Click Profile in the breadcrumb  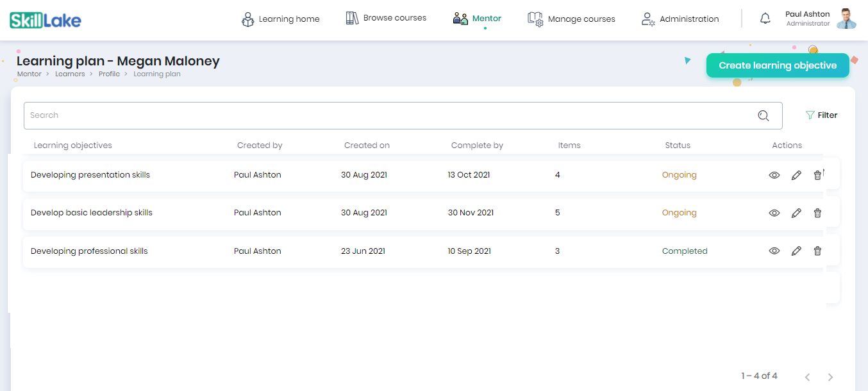[x=109, y=74]
